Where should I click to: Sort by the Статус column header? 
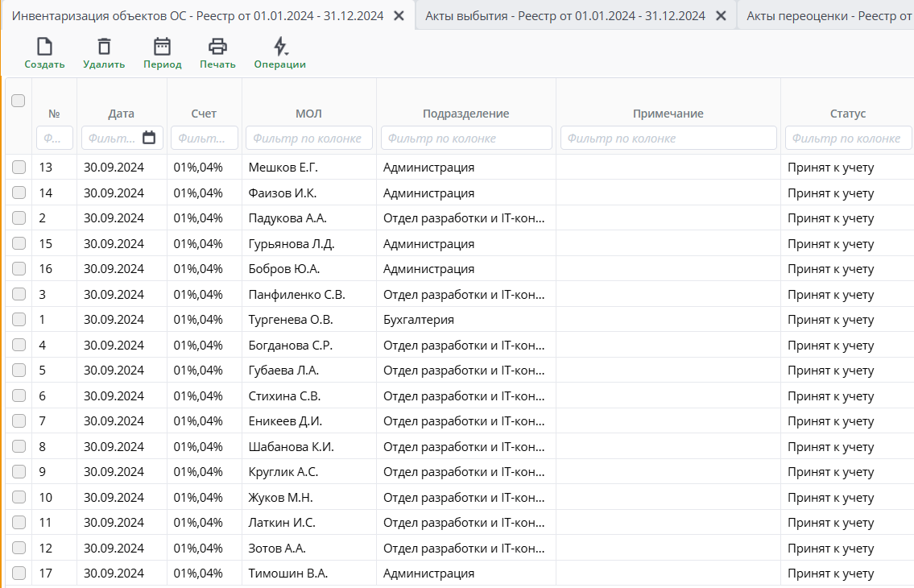(847, 114)
